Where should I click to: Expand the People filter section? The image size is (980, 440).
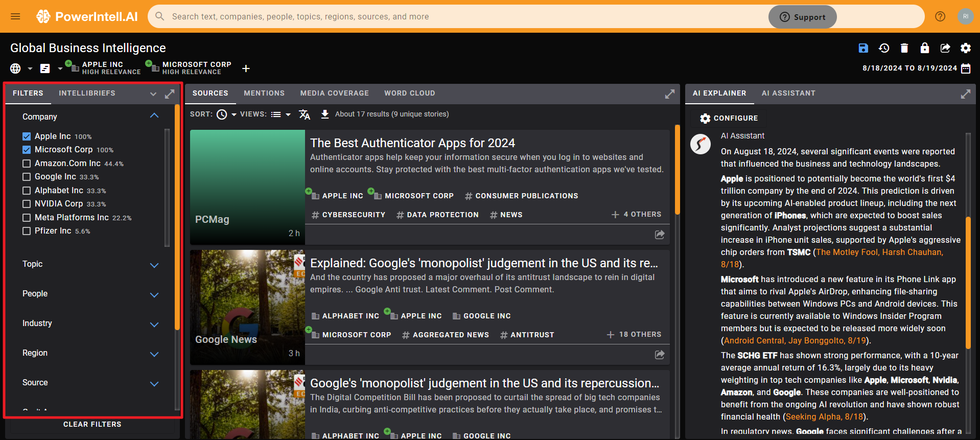coord(154,295)
